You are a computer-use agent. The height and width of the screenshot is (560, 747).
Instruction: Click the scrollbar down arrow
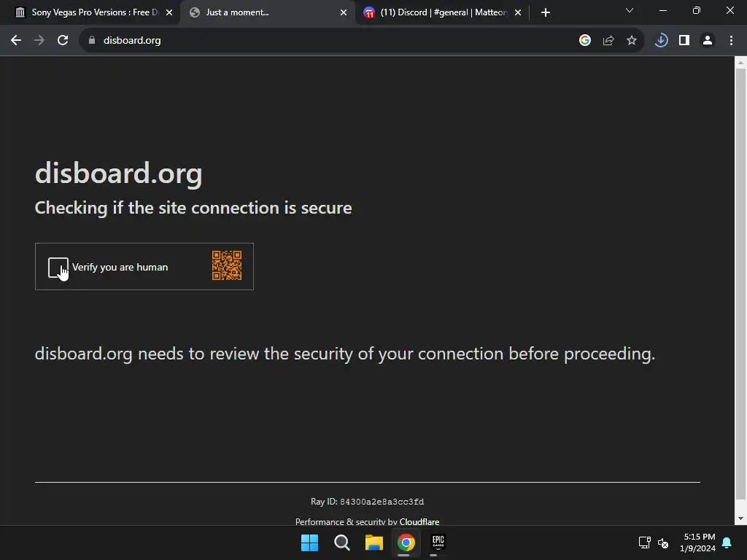[741, 518]
